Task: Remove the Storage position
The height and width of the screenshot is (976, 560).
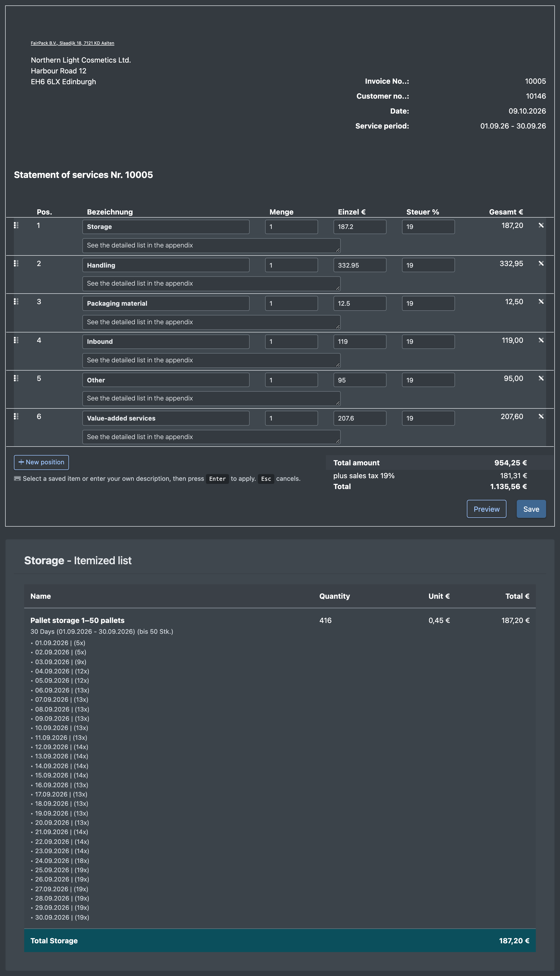Action: point(541,225)
